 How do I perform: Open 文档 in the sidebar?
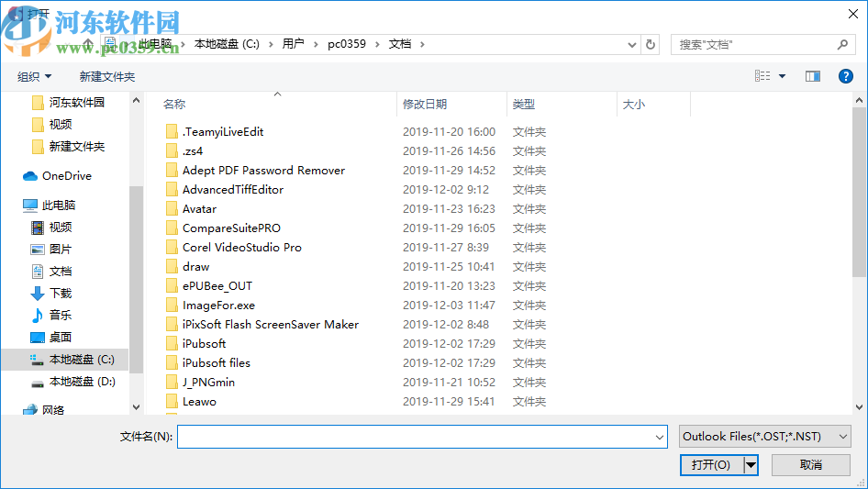[51, 272]
